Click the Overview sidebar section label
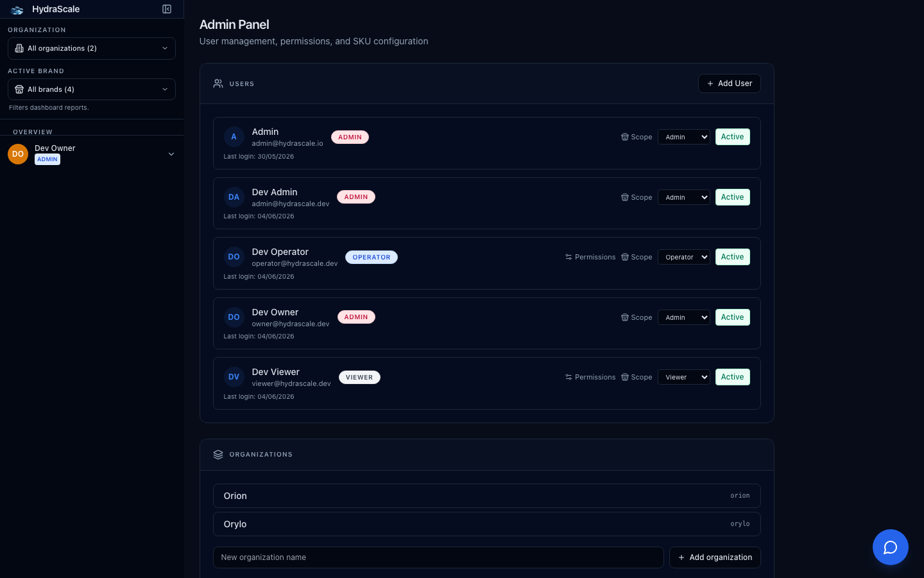The width and height of the screenshot is (924, 578). click(x=33, y=132)
